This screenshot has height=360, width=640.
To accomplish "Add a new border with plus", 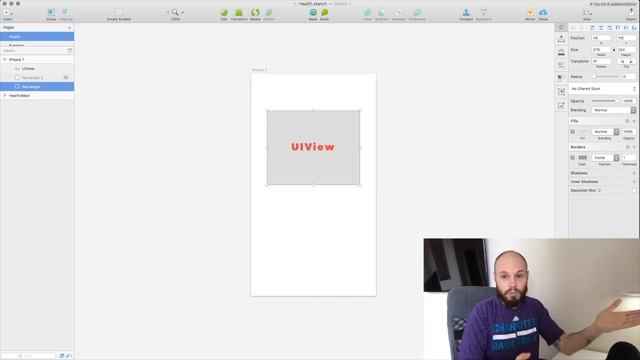I will point(634,147).
